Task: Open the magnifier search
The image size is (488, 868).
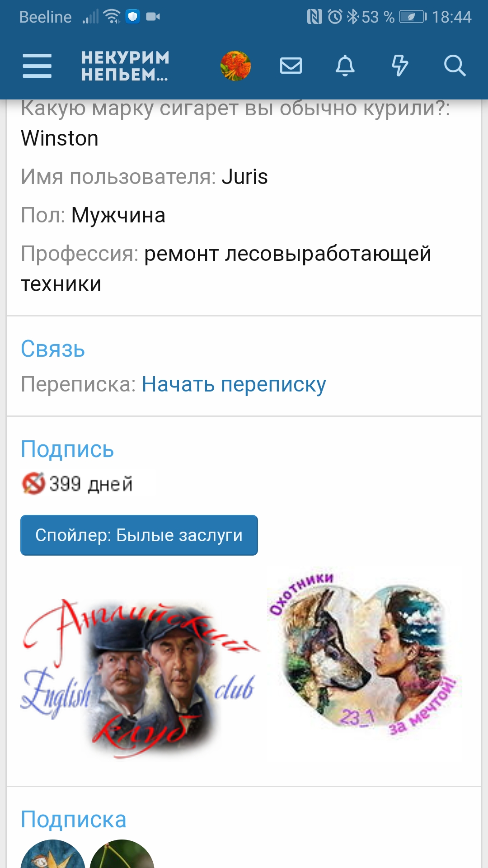Action: [x=455, y=66]
